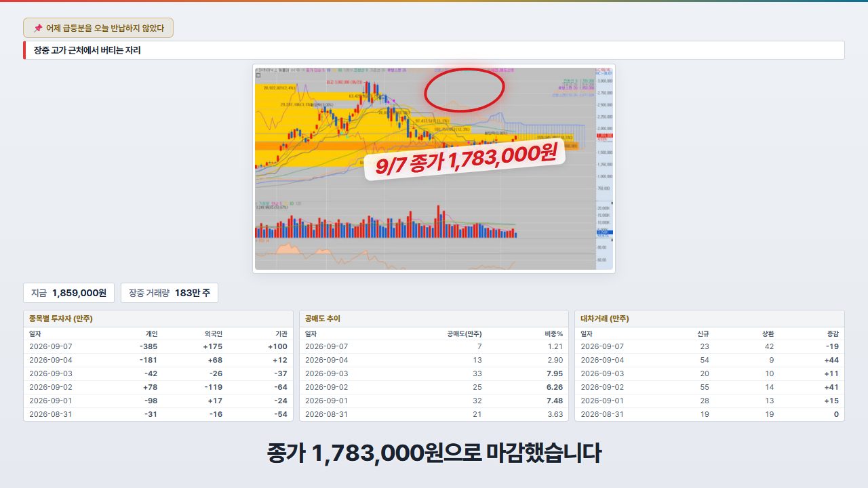Click lending change 0 for 2026-08-31
868x488 pixels.
836,414
